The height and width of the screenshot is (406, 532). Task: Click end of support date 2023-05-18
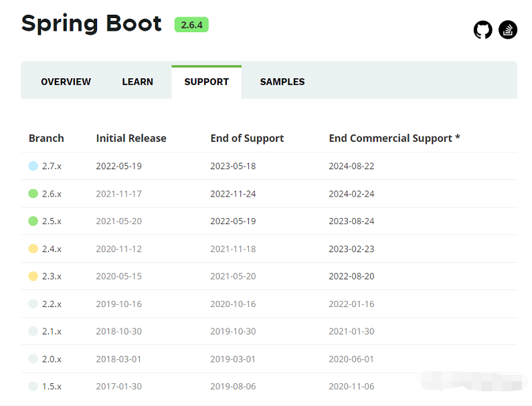tap(233, 166)
